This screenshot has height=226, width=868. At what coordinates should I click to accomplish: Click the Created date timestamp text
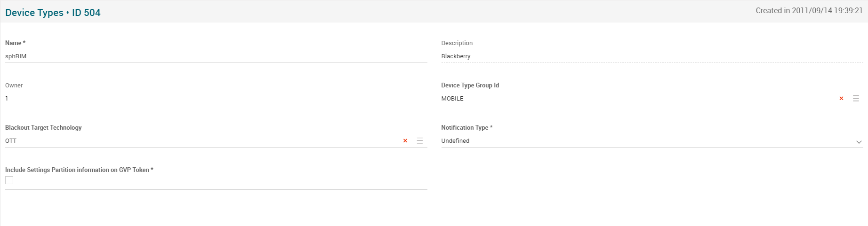809,11
